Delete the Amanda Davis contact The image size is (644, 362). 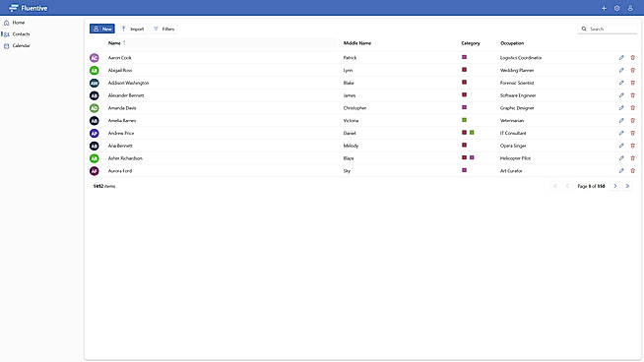coord(632,108)
